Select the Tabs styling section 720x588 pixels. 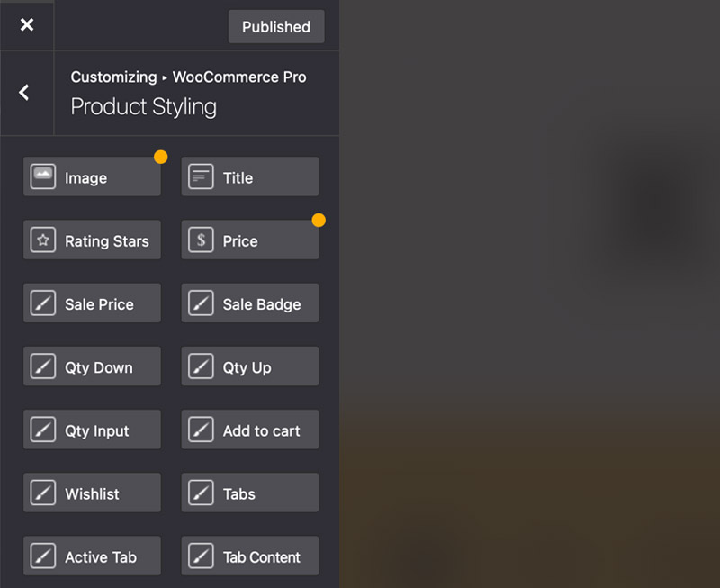250,493
